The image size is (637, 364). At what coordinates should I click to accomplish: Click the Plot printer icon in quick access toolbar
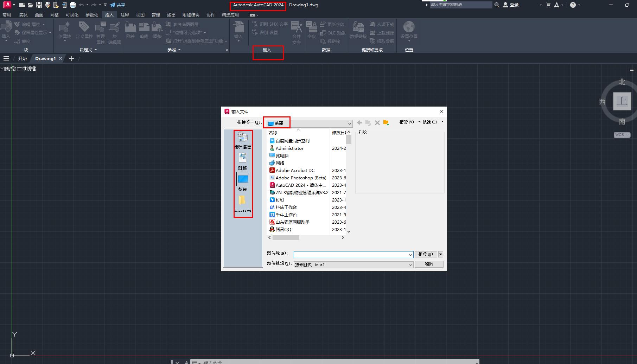click(x=73, y=5)
